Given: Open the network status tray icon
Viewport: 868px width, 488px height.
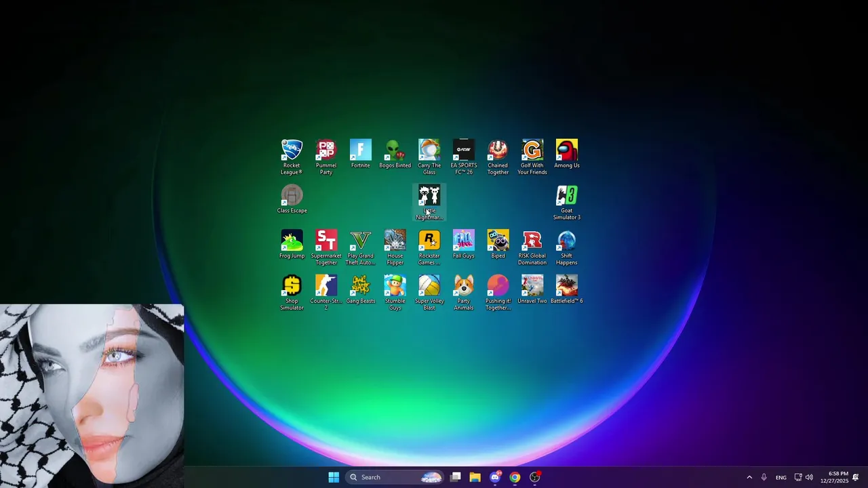Looking at the screenshot, I should click(798, 477).
